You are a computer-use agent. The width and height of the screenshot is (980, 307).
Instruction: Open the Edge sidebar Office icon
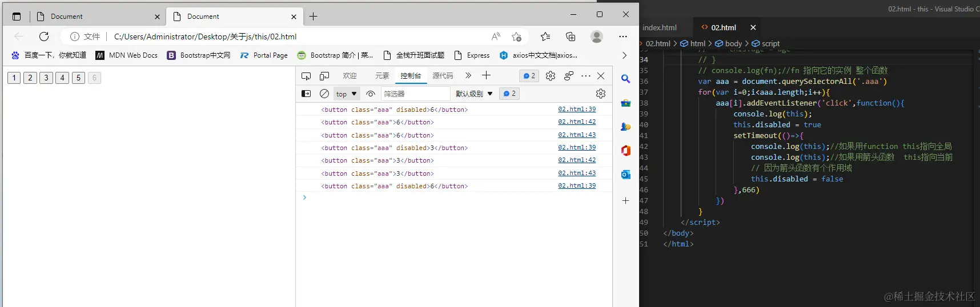[626, 150]
